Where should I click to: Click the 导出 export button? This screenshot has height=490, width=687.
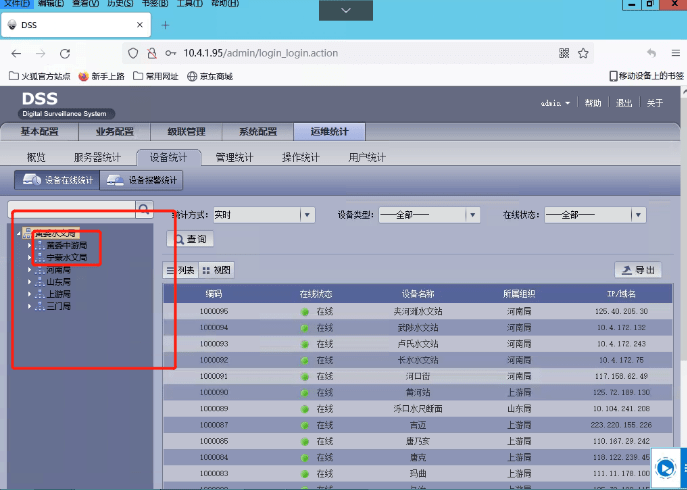(x=637, y=270)
